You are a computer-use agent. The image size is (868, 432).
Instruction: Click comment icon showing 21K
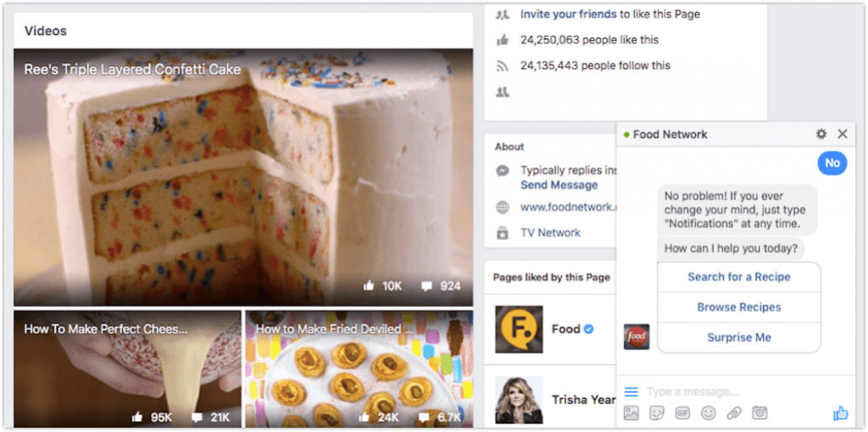coord(196,417)
